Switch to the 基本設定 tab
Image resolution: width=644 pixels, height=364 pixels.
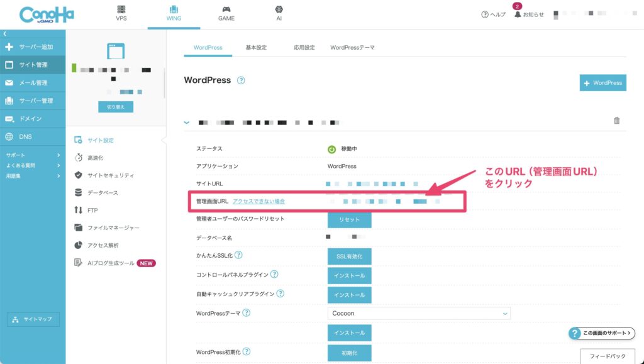(x=256, y=48)
